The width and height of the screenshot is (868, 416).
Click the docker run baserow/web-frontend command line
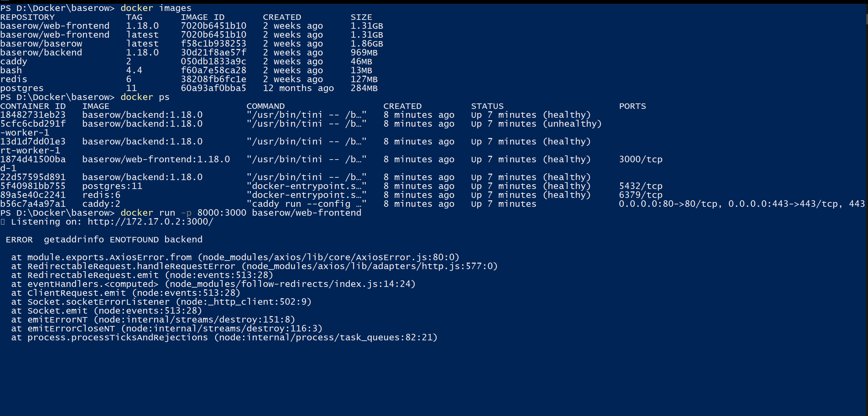coord(241,213)
